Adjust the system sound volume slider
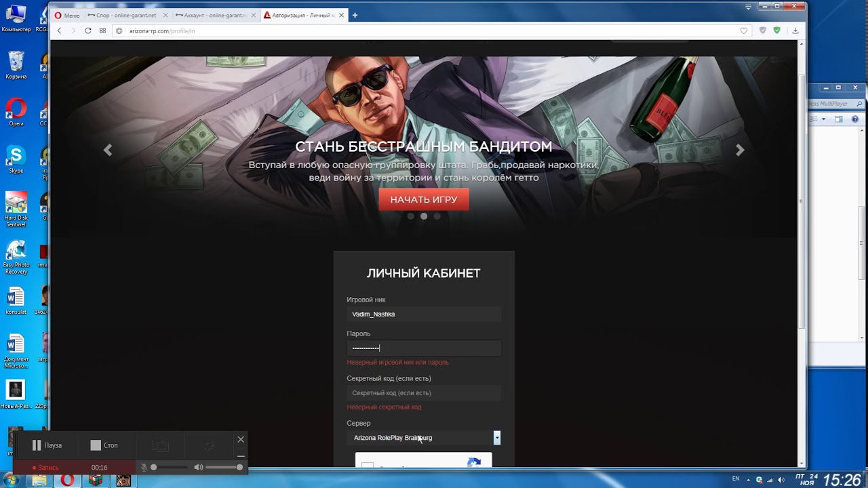The height and width of the screenshot is (488, 868). click(224, 467)
